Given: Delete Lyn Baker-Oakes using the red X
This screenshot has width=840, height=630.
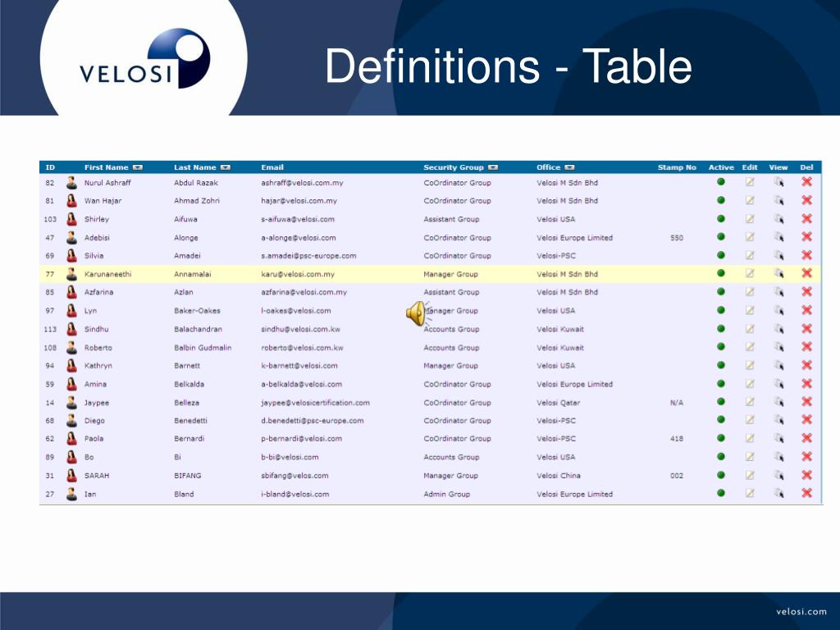Looking at the screenshot, I should point(806,310).
